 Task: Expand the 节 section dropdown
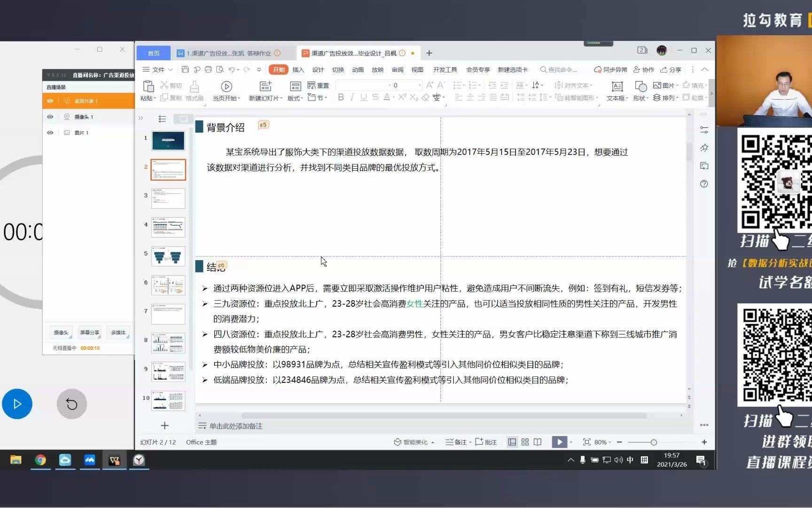tap(317, 97)
